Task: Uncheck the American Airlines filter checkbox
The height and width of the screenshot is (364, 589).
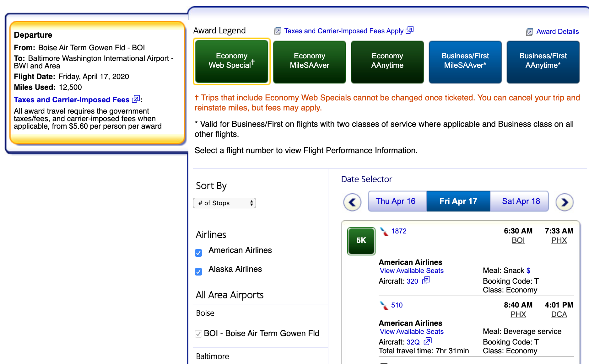Action: click(198, 253)
